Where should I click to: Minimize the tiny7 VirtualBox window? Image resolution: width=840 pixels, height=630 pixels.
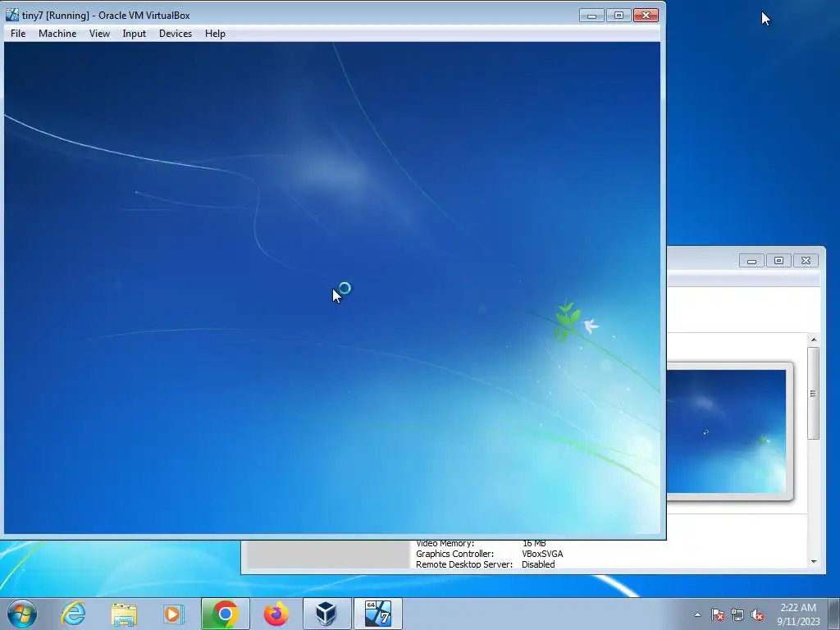[591, 16]
